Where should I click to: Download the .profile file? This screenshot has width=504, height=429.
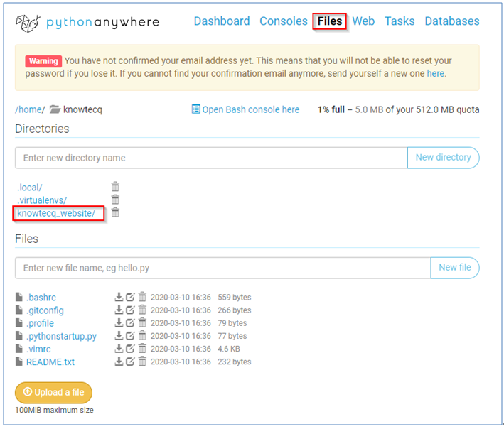tap(119, 322)
